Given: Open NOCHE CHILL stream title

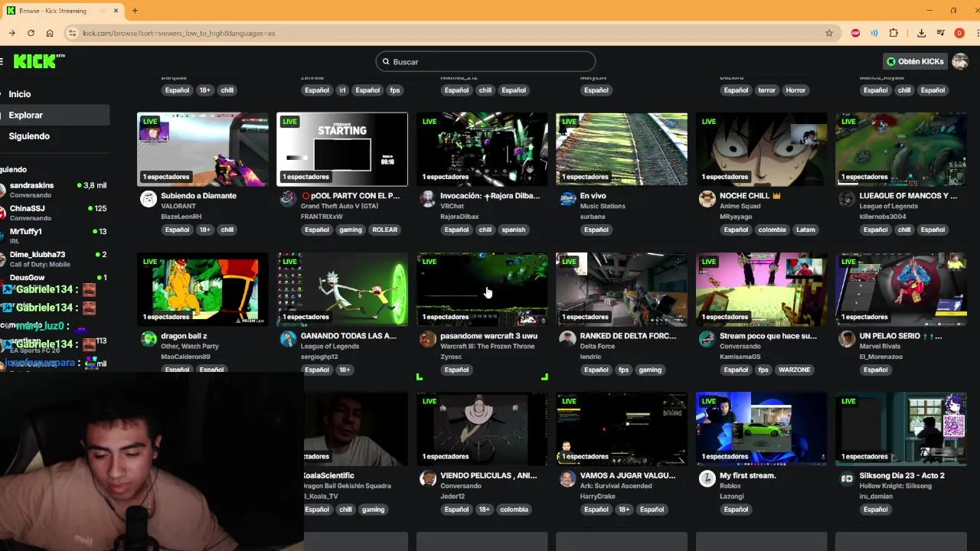Looking at the screenshot, I should [750, 195].
